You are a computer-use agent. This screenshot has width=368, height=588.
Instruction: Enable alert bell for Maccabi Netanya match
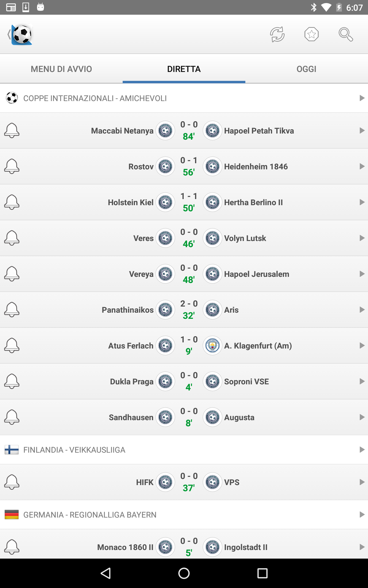point(12,131)
